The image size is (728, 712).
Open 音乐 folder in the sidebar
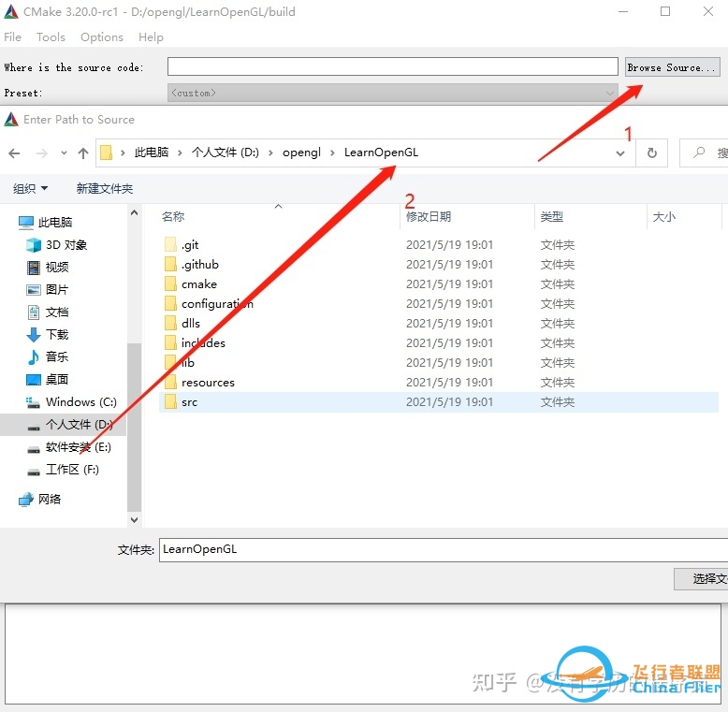57,356
